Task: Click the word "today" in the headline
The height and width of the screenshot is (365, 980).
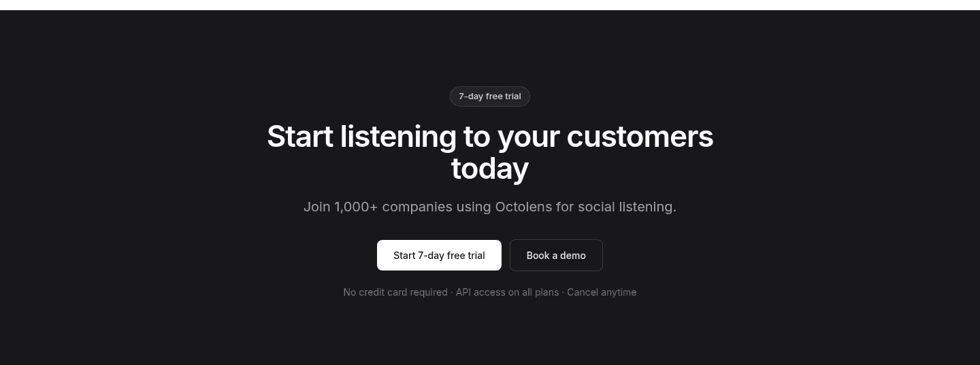Action: 490,169
